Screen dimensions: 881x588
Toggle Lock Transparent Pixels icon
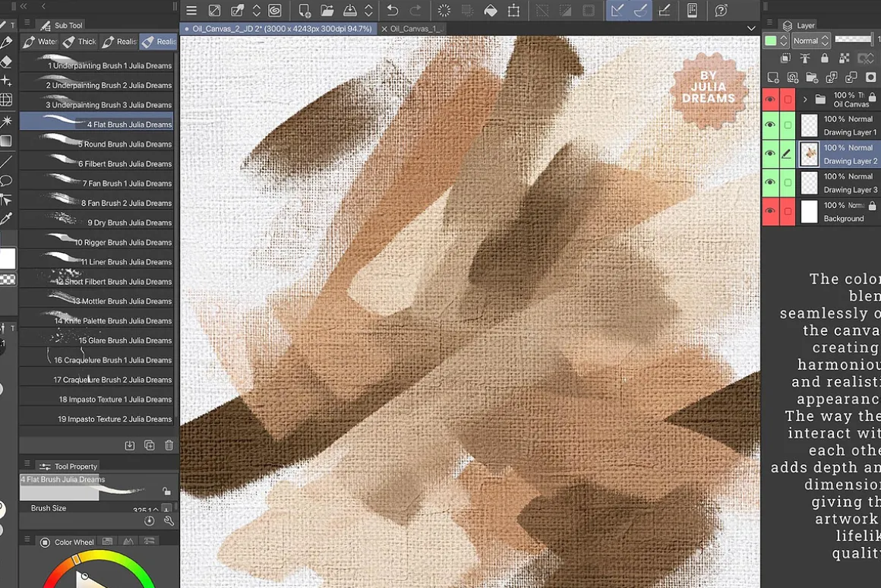844,58
